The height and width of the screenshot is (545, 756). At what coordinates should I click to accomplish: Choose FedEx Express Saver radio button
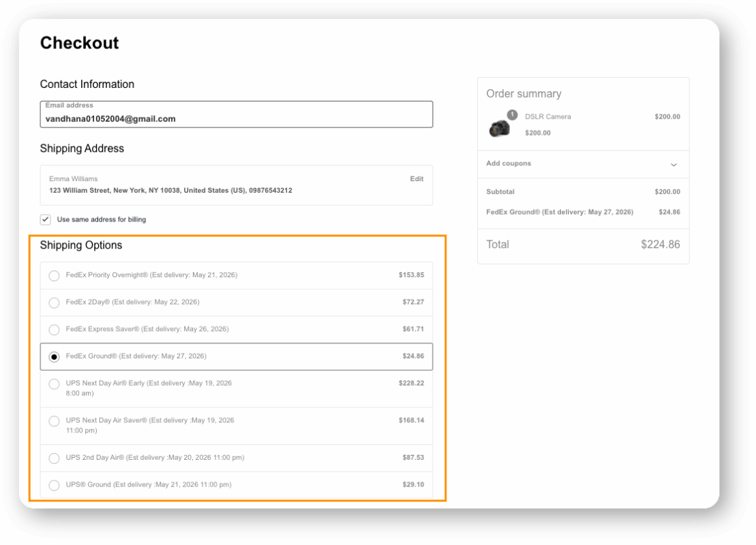(x=54, y=330)
